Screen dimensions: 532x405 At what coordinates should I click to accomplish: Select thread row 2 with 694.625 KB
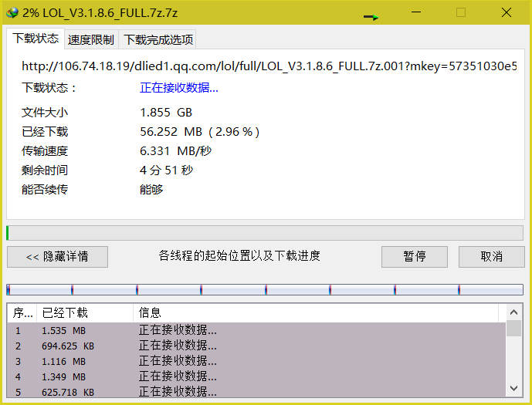pos(256,346)
